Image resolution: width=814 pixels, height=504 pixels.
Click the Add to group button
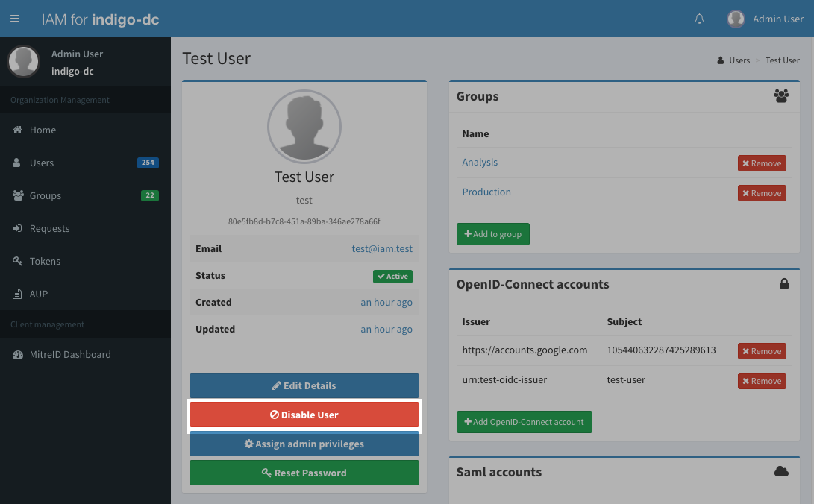pos(492,233)
